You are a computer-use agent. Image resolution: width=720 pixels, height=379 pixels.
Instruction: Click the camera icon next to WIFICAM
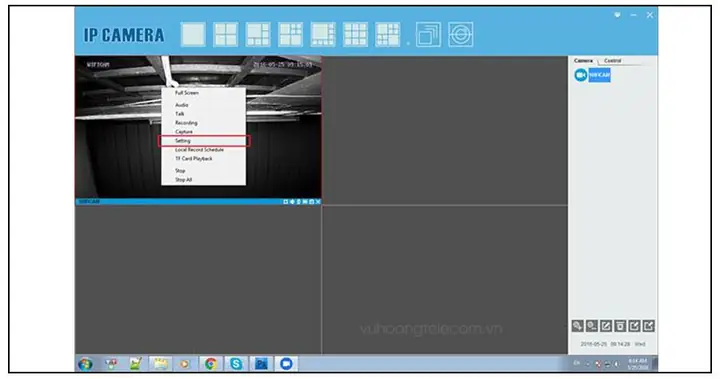580,75
